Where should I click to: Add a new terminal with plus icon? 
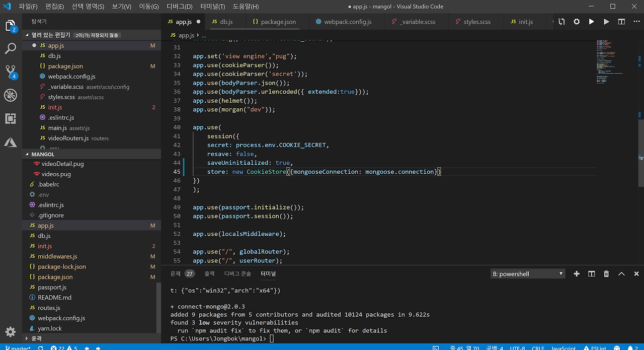click(577, 273)
